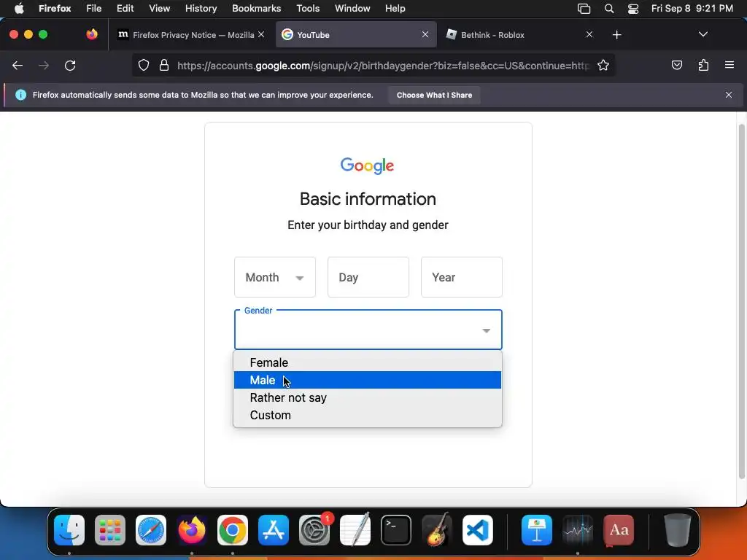Click the Day input field
Viewport: 747px width, 560px height.
(368, 277)
